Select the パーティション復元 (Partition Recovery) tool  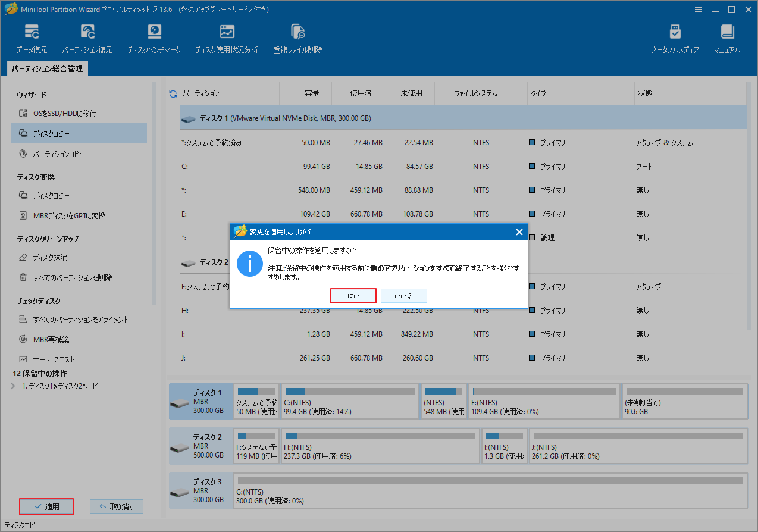(87, 37)
